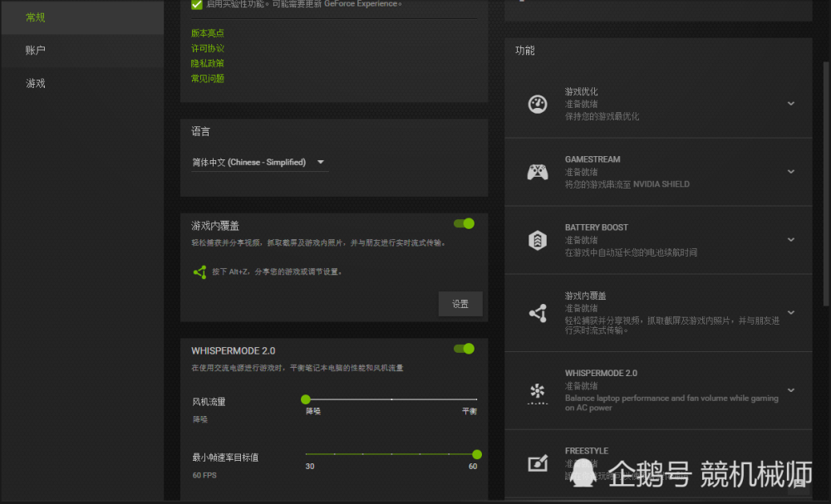Click the 风机流量 slider handle
The width and height of the screenshot is (831, 504).
click(305, 399)
